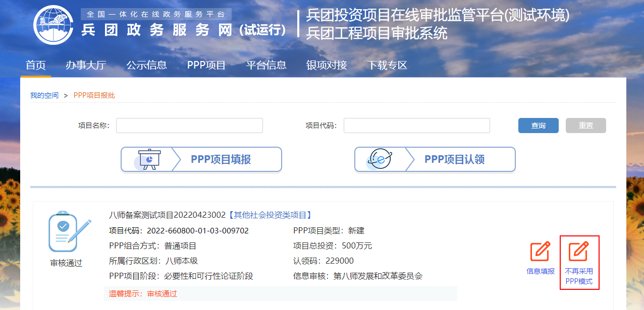The image size is (644, 310).
Task: Open the 首页 navigation tab
Action: click(x=36, y=65)
